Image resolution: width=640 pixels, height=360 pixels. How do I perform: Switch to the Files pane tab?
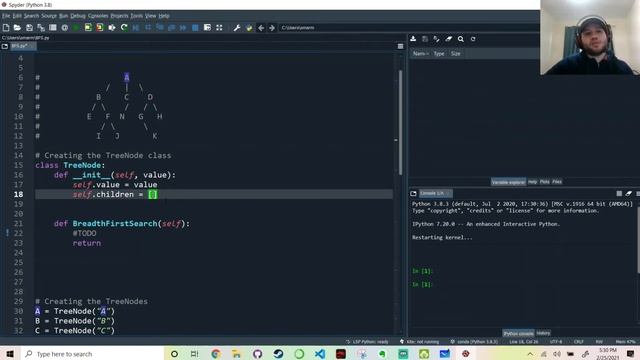tap(557, 182)
